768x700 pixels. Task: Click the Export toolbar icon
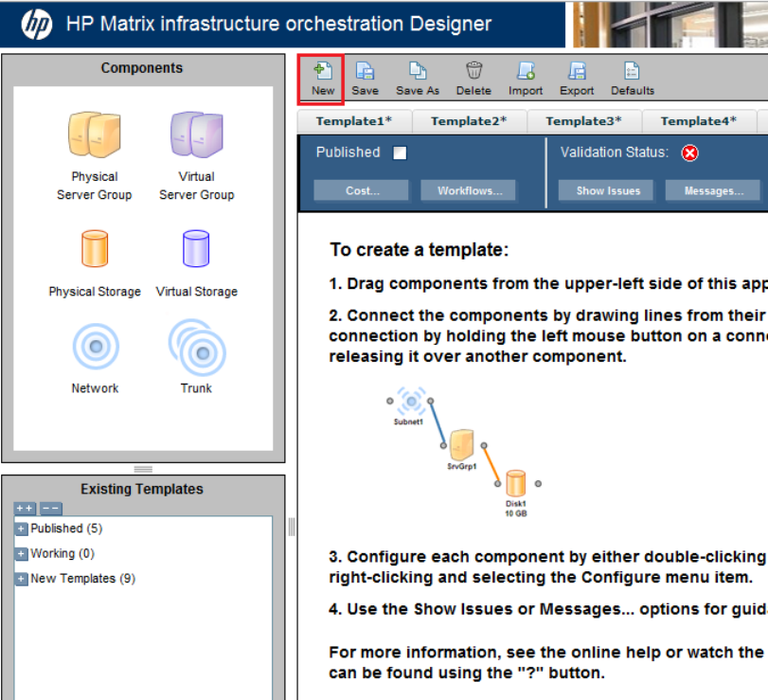click(576, 72)
